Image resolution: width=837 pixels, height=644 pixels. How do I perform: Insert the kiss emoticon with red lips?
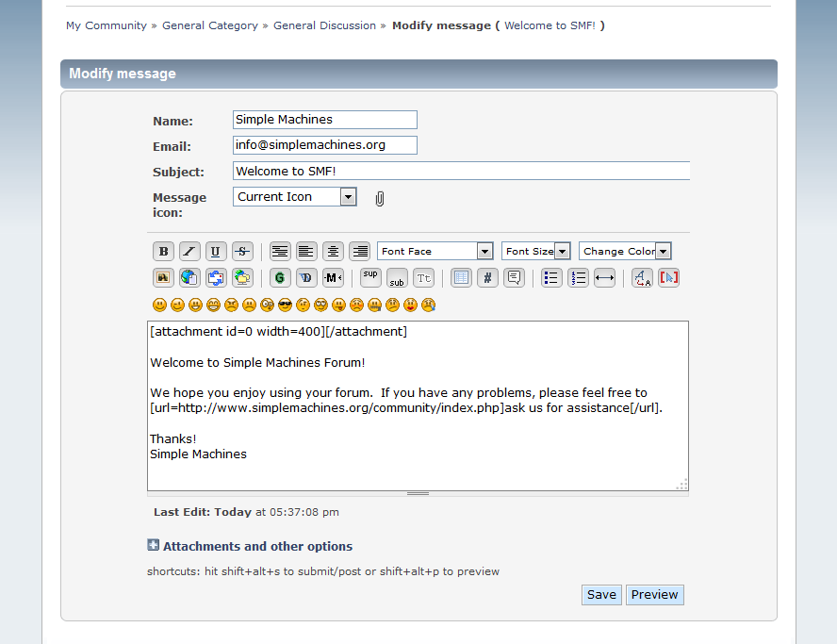[x=410, y=305]
